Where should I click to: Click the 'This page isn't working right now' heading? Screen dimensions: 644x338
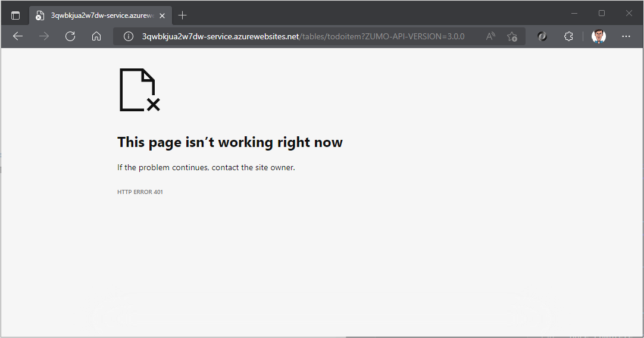230,142
